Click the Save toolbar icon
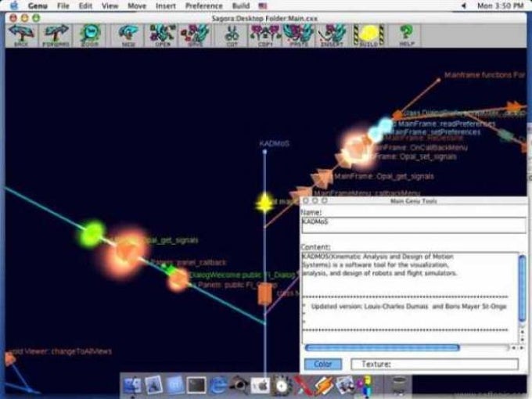Image resolution: width=532 pixels, height=399 pixels. 195,35
